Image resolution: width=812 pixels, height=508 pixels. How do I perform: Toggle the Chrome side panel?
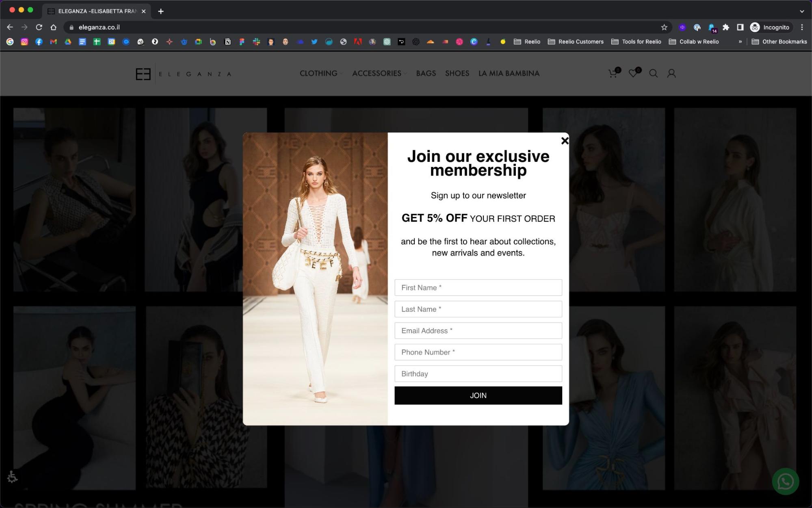pos(740,27)
